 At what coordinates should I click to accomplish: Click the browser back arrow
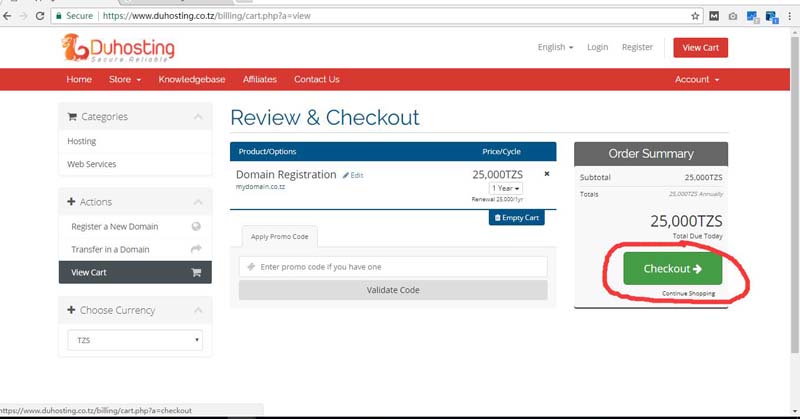click(x=7, y=16)
